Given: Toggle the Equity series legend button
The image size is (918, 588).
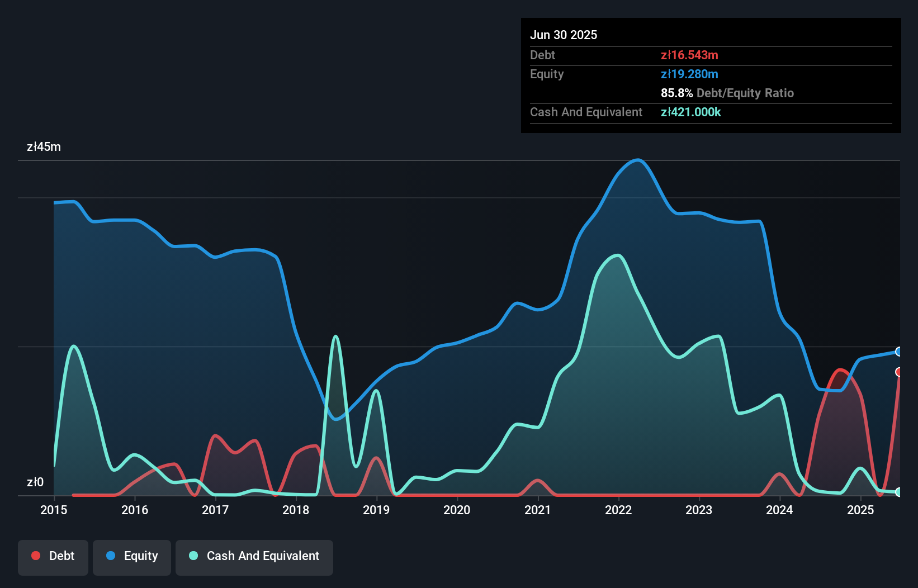Looking at the screenshot, I should point(132,557).
